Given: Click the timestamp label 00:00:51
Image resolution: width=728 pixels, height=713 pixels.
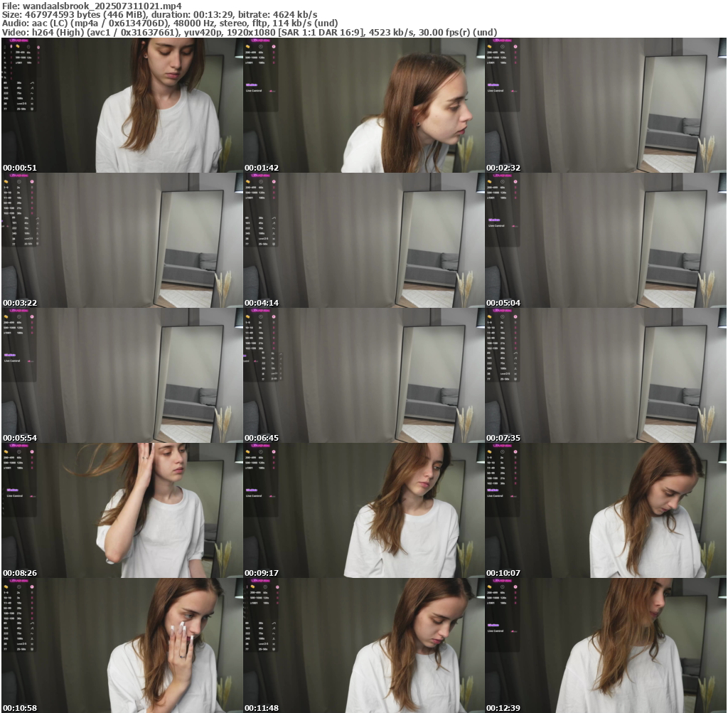Looking at the screenshot, I should click(x=20, y=168).
